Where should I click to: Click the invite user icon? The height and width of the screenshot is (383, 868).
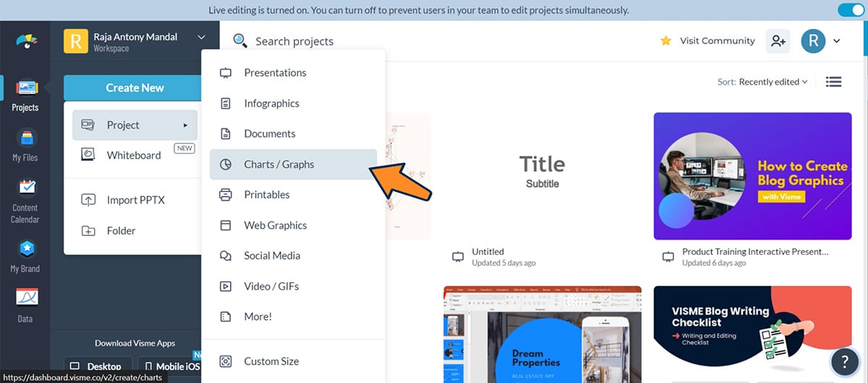click(778, 41)
